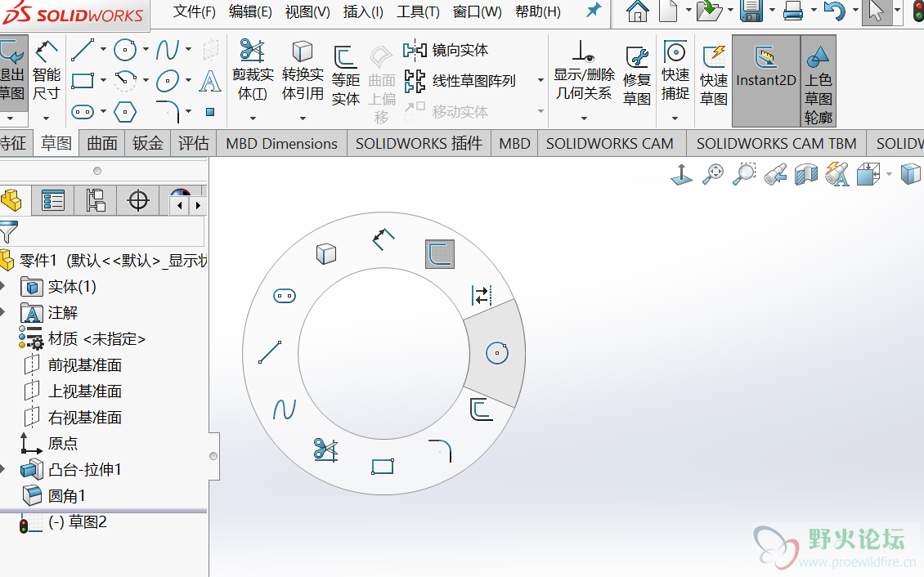924x577 pixels.
Task: Pick Smart Dimension in shortcut wheel
Action: (x=383, y=239)
